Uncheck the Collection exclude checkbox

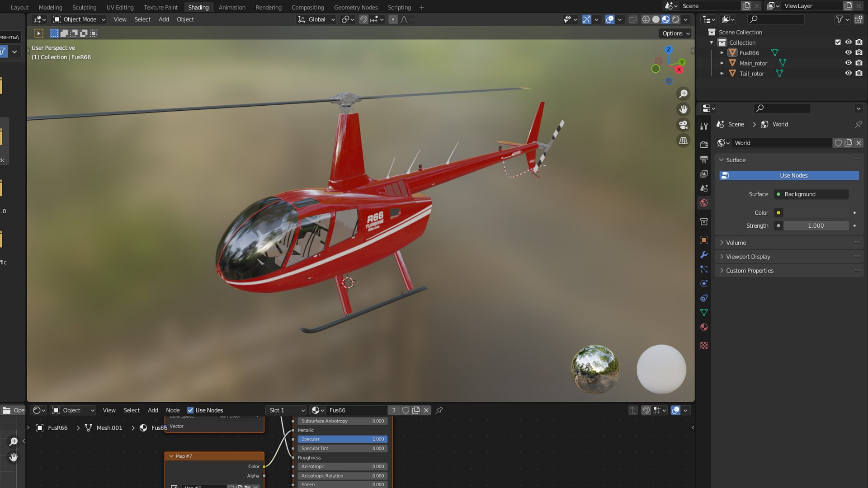point(838,42)
